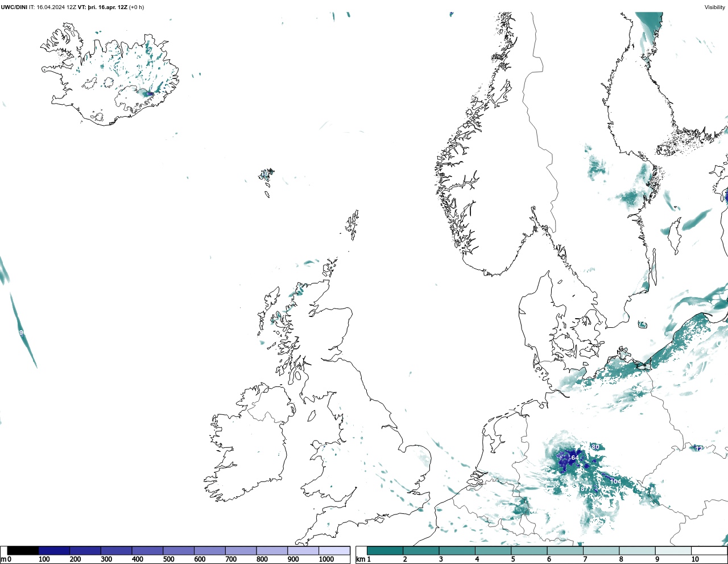Click the 'km 1' label on the kilometre scale

[363, 559]
